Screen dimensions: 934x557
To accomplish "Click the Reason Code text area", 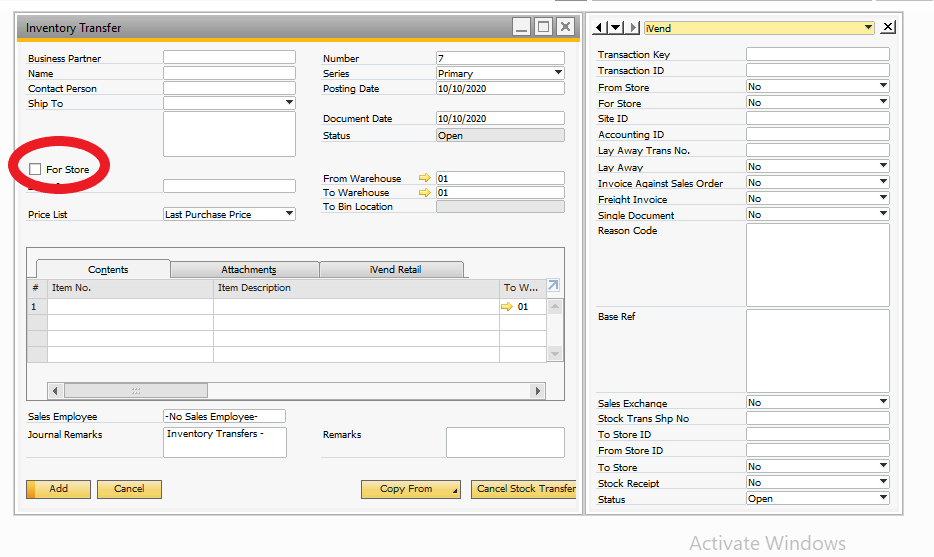I will (x=818, y=265).
